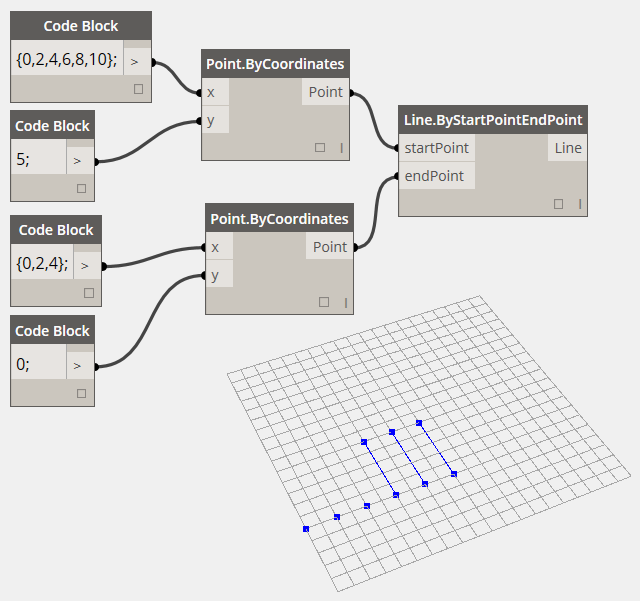Click the 5; code text field
This screenshot has width=640, height=601.
[x=38, y=160]
